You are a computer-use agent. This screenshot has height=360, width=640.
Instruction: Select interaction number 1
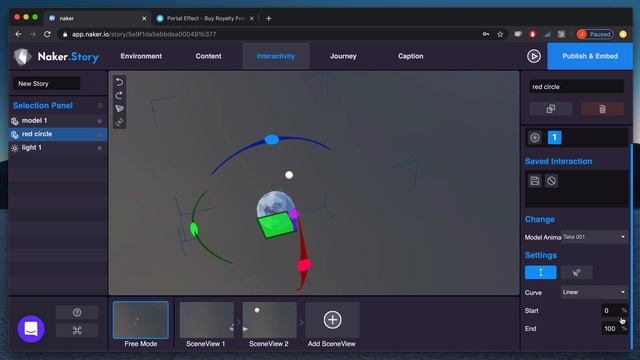pyautogui.click(x=554, y=138)
